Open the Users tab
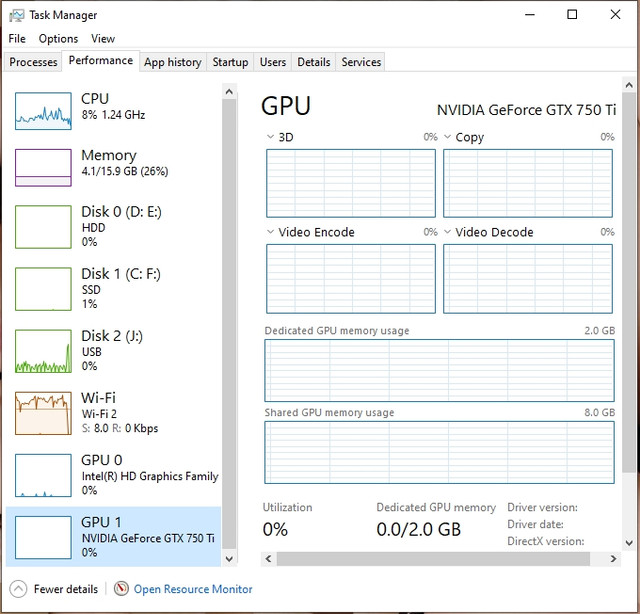The height and width of the screenshot is (614, 640). 273,62
